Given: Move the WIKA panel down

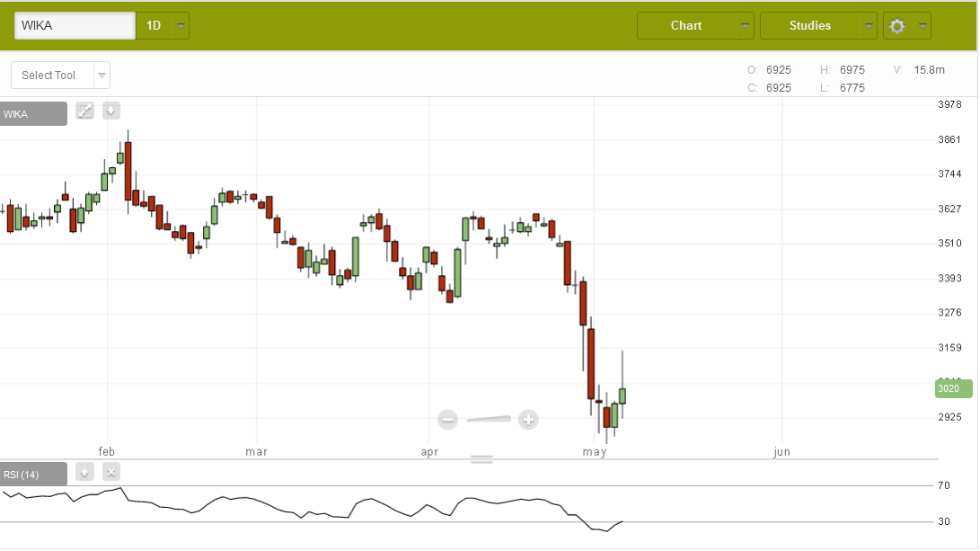Looking at the screenshot, I should coord(110,111).
